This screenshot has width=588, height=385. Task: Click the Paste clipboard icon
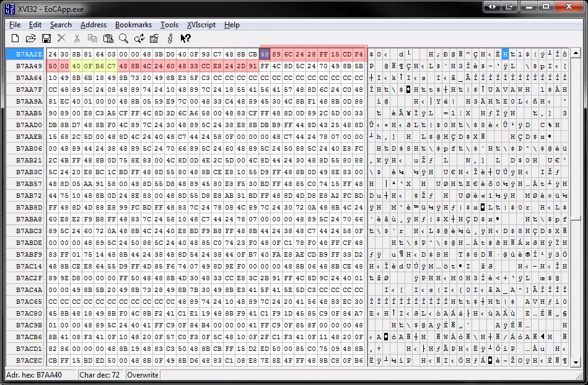point(108,38)
